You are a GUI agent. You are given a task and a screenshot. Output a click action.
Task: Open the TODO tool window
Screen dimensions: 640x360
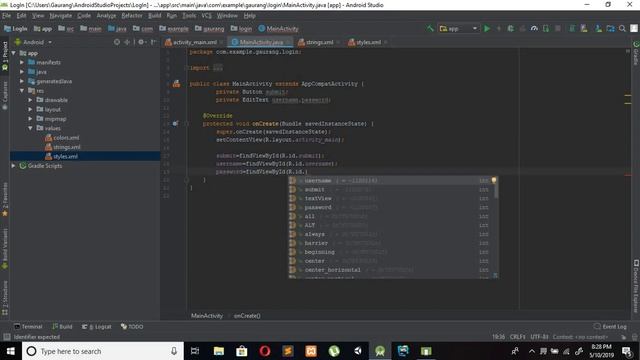click(132, 327)
